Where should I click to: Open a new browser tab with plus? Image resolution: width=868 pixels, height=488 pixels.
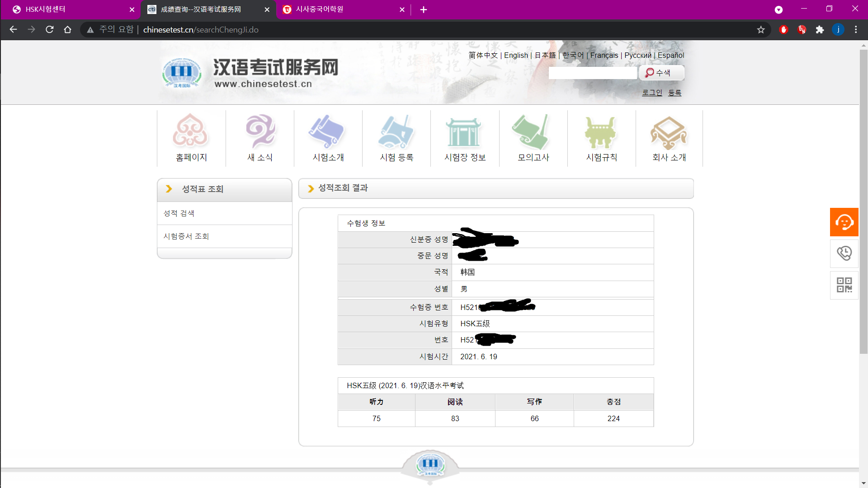(424, 9)
